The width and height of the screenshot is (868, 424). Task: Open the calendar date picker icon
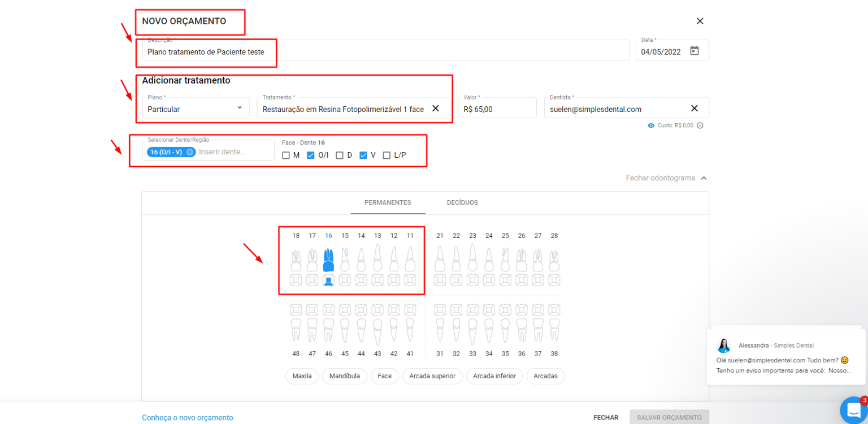coord(695,51)
